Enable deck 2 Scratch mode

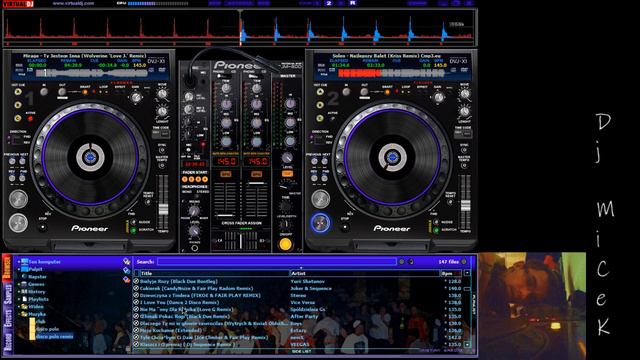pyautogui.click(x=436, y=230)
